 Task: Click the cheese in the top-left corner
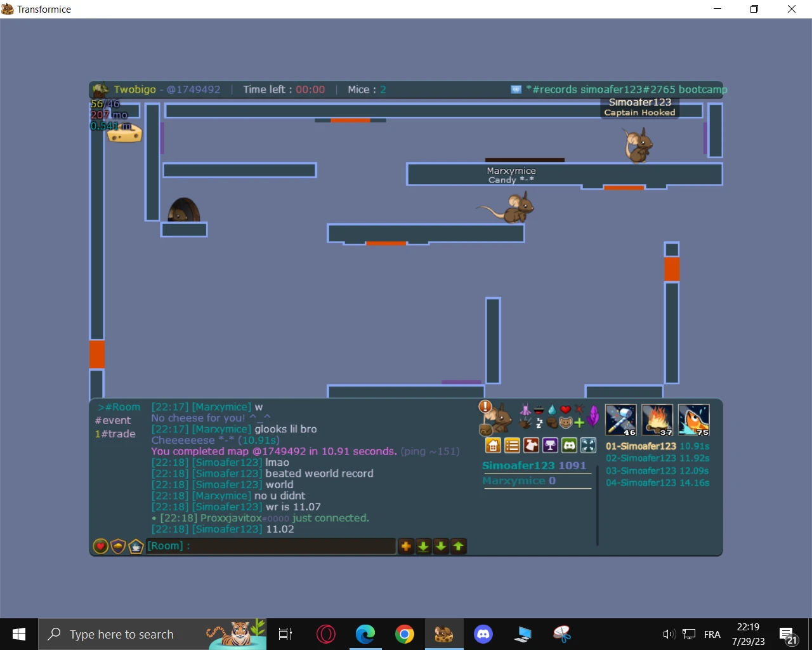tap(124, 133)
